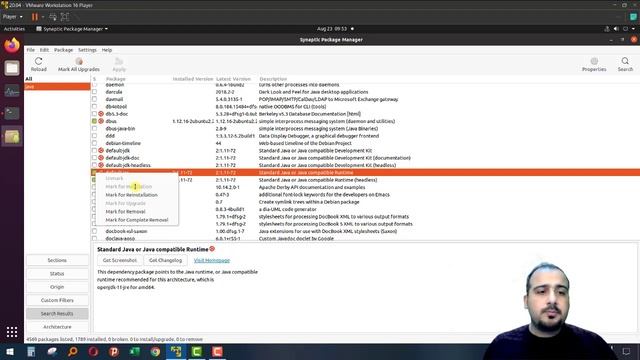Click the Status filter button
Viewport: 640px width, 360px height.
(x=57, y=273)
